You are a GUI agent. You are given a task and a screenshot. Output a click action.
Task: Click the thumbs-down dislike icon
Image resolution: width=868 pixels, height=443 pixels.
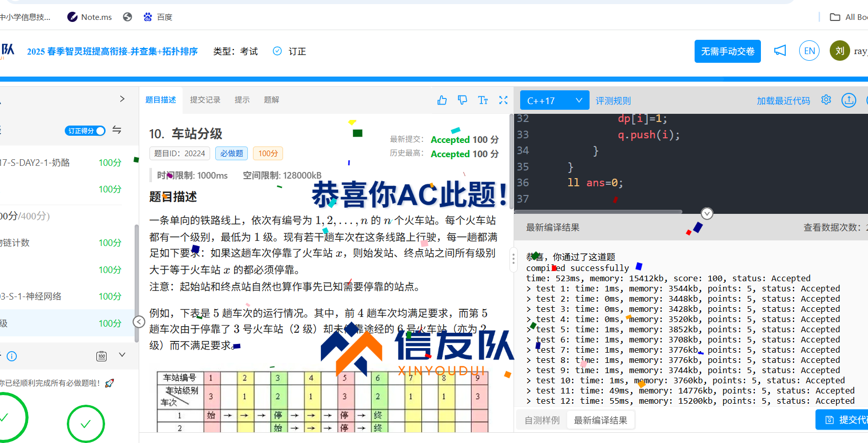coord(462,100)
